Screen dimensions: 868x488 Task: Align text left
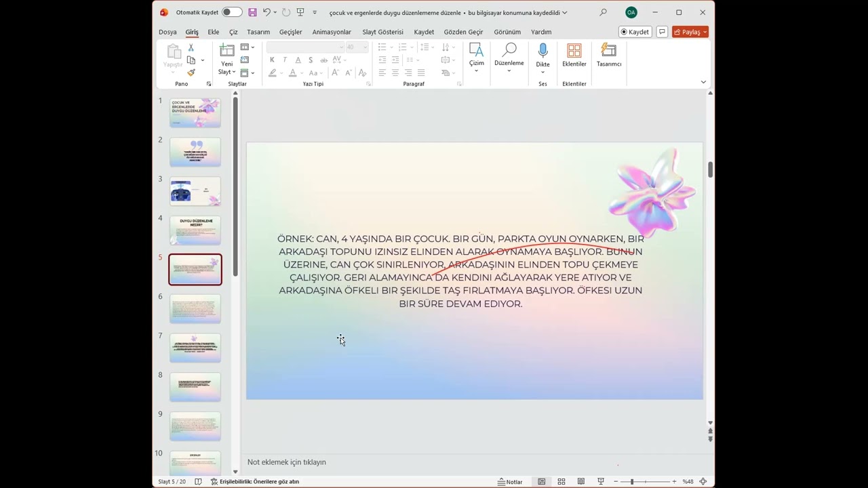[x=382, y=73]
